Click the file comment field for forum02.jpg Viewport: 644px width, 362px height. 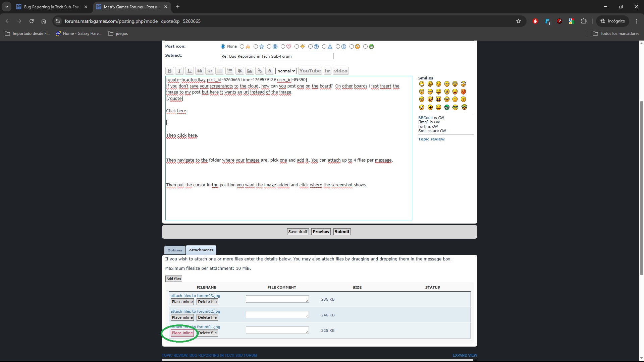point(277,315)
